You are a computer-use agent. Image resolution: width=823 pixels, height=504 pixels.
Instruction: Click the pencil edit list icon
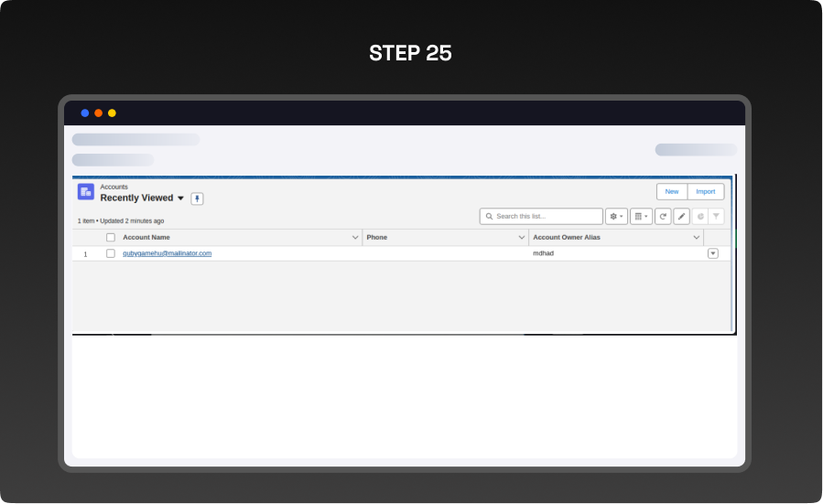tap(681, 217)
